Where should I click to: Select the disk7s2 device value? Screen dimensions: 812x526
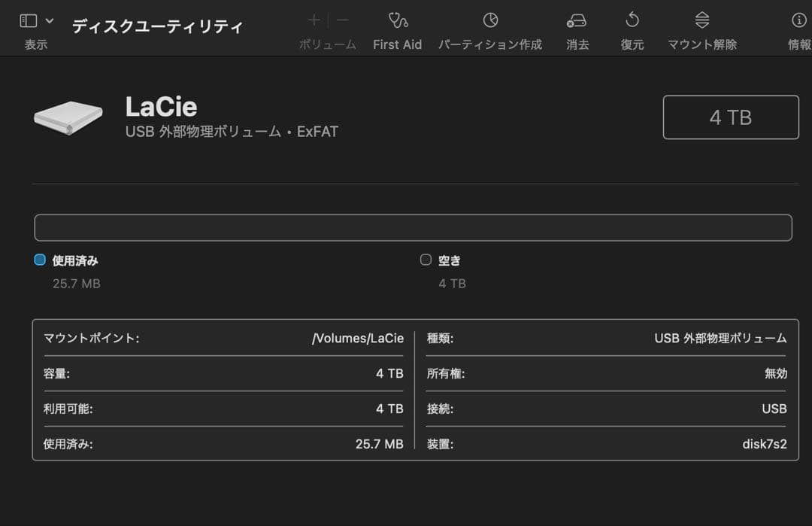tap(765, 444)
